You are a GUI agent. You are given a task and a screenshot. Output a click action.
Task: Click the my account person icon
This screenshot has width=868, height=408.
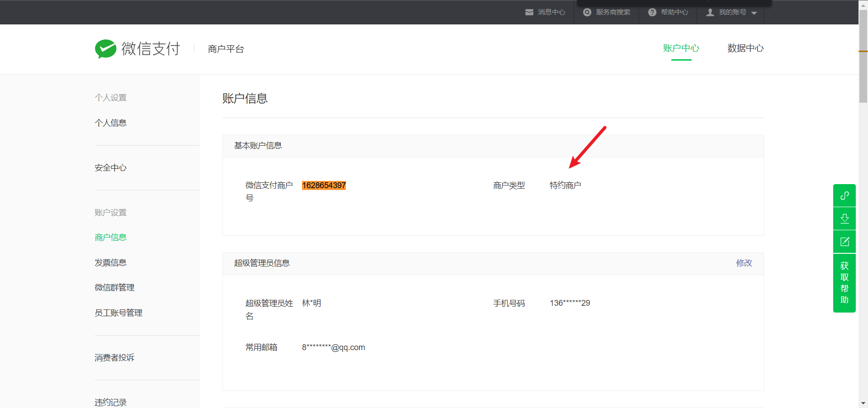(710, 12)
